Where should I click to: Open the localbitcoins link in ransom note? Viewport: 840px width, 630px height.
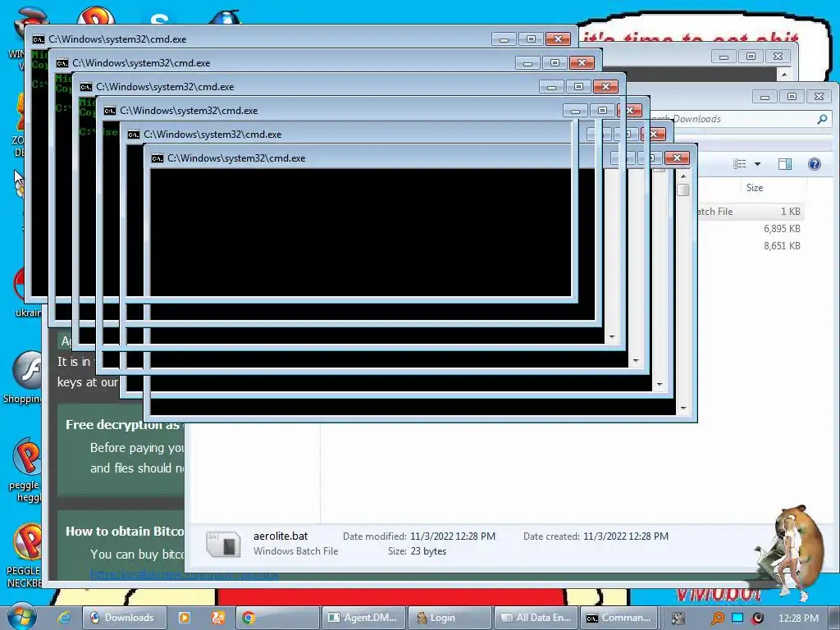point(184,574)
